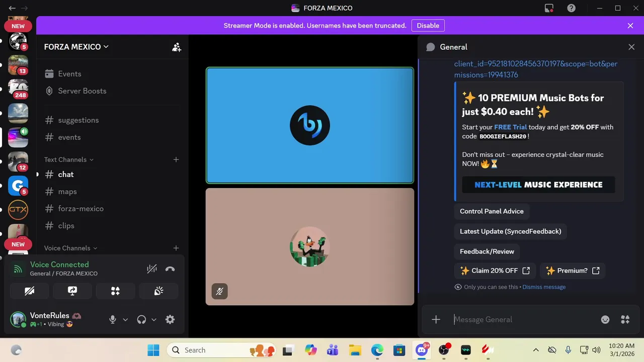Click the Claim 20% OFF button
Image resolution: width=644 pixels, height=362 pixels.
pyautogui.click(x=495, y=270)
